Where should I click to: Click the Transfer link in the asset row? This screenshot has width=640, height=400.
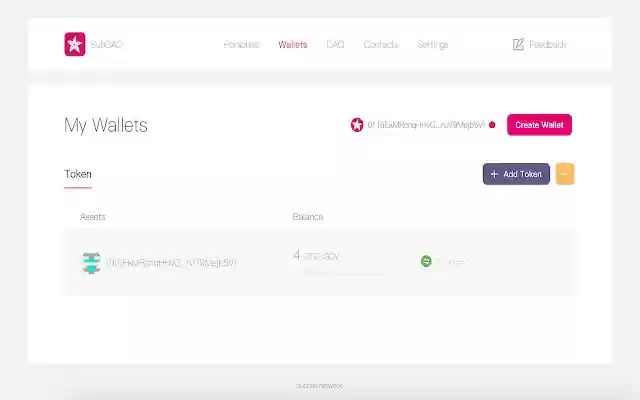pyautogui.click(x=451, y=262)
